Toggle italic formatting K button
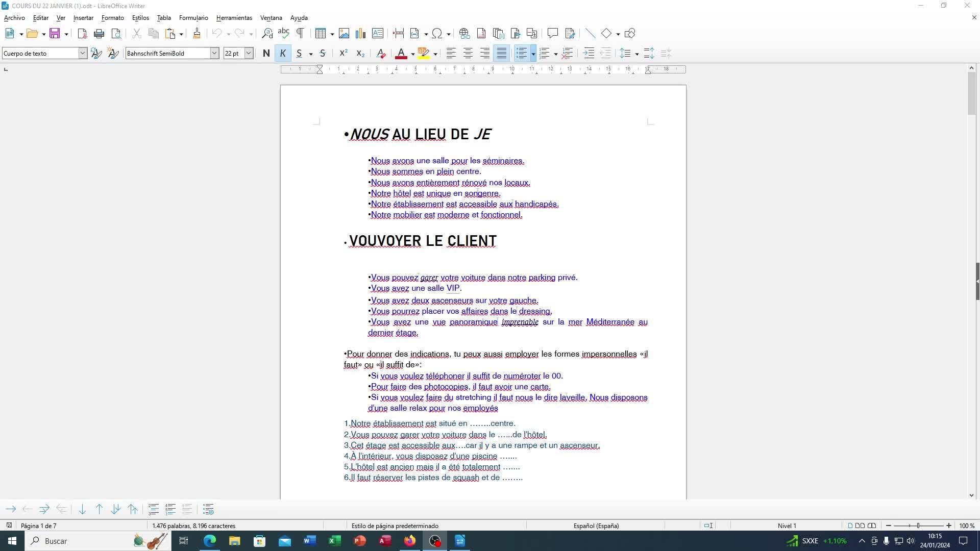 (x=283, y=53)
